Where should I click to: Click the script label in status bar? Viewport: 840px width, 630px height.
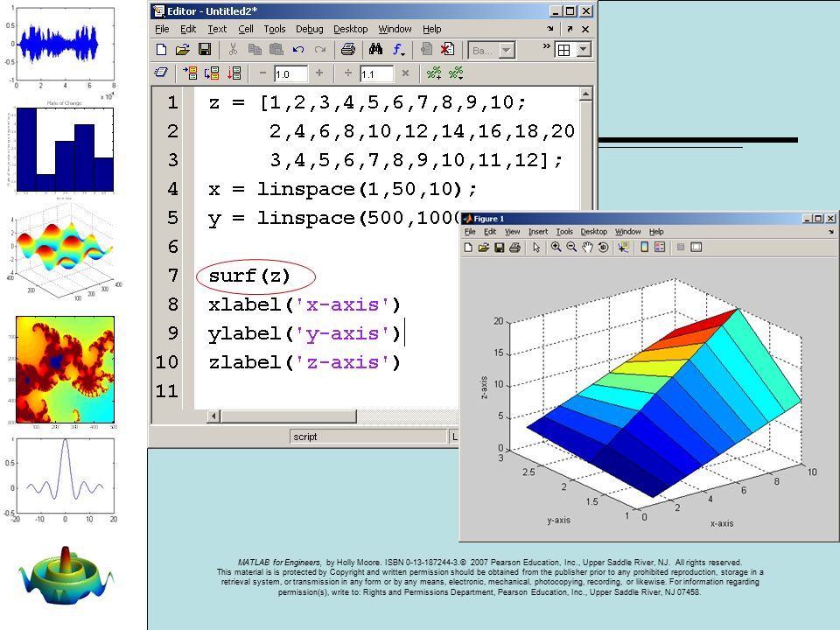point(305,437)
